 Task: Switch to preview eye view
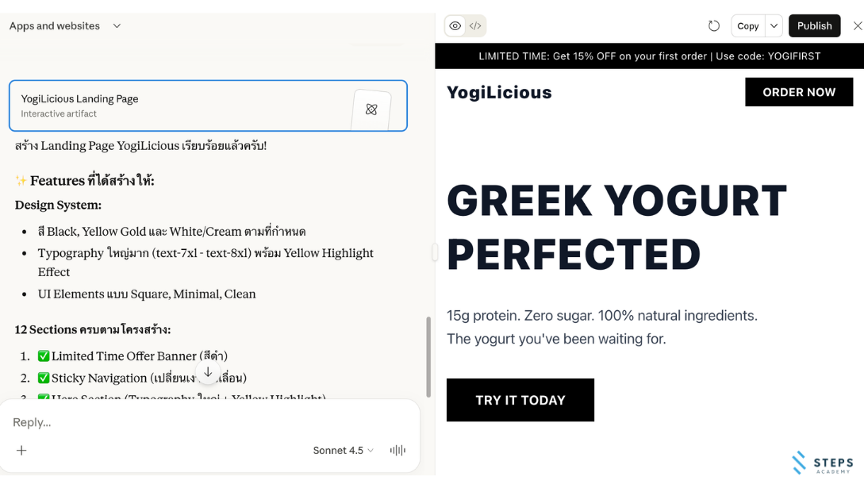coord(455,26)
